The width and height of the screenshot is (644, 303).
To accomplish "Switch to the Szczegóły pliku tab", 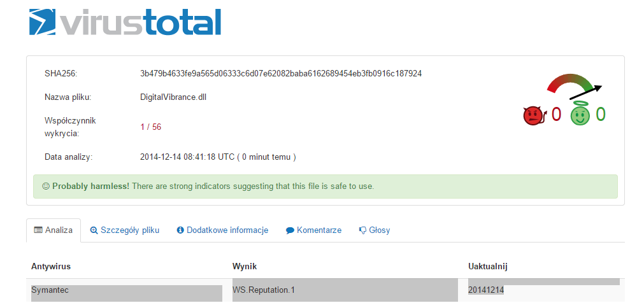I will pos(125,230).
